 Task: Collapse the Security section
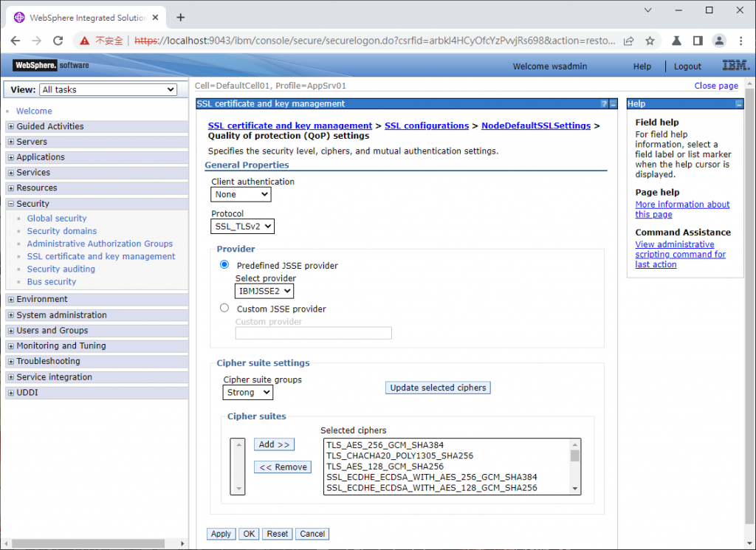point(11,204)
